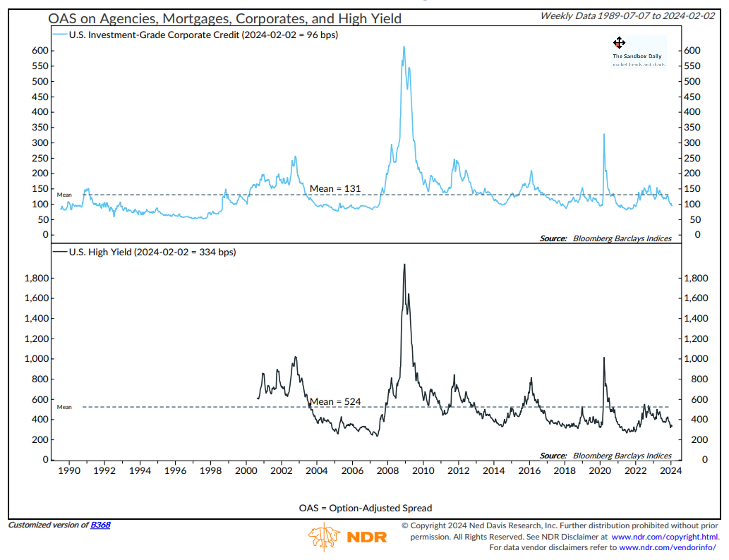The height and width of the screenshot is (560, 729).
Task: Click the dark High Yield legend line swatch
Action: click(x=60, y=252)
